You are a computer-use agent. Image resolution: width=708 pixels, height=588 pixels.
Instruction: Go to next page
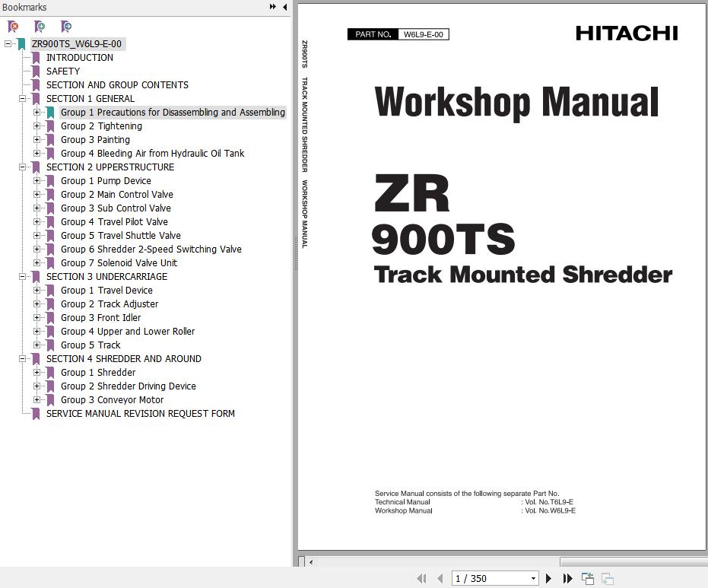(548, 579)
